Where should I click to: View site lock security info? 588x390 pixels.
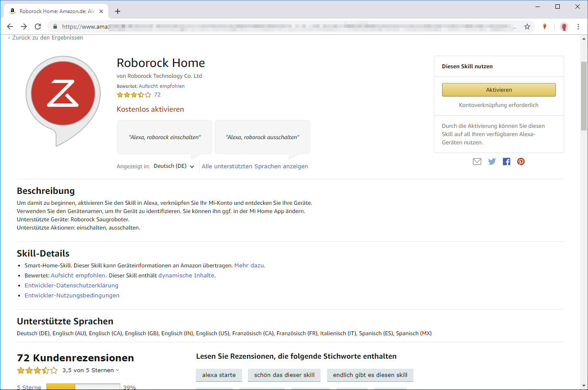pos(55,27)
